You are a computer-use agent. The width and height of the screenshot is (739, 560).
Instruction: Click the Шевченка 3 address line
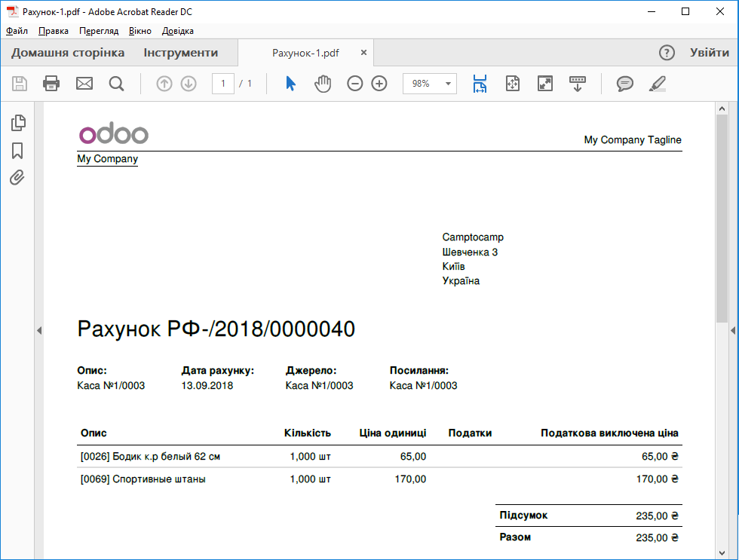[x=470, y=252]
